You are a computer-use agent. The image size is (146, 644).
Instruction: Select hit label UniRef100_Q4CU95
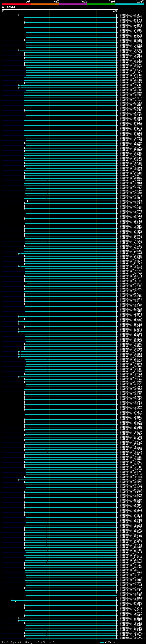[131, 32]
